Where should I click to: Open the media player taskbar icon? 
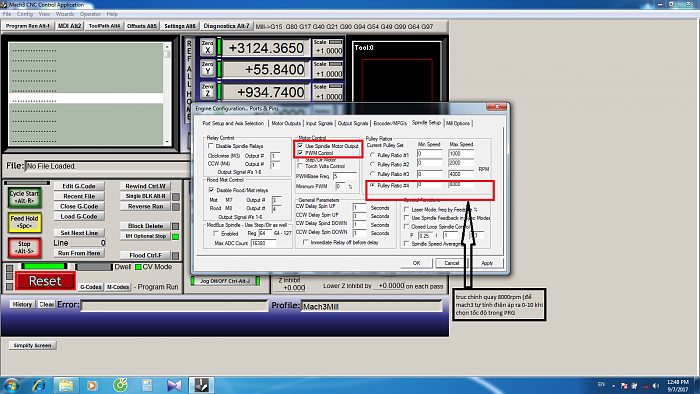click(92, 385)
